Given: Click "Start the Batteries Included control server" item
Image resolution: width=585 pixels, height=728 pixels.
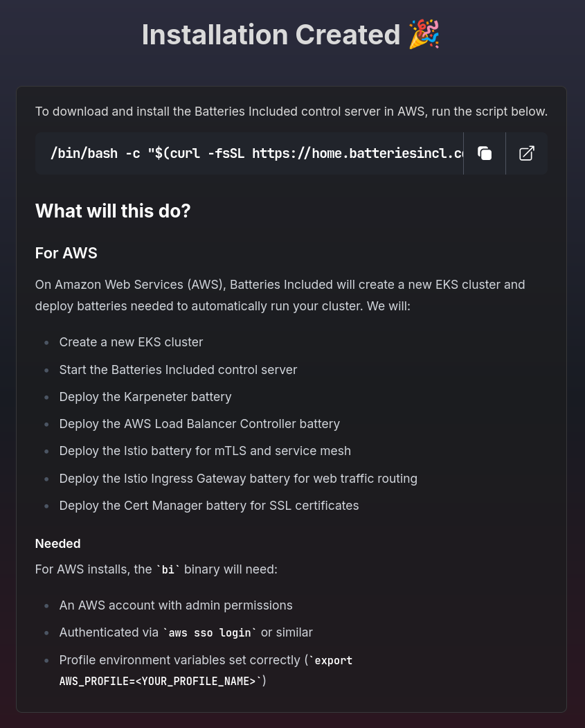Looking at the screenshot, I should tap(178, 370).
